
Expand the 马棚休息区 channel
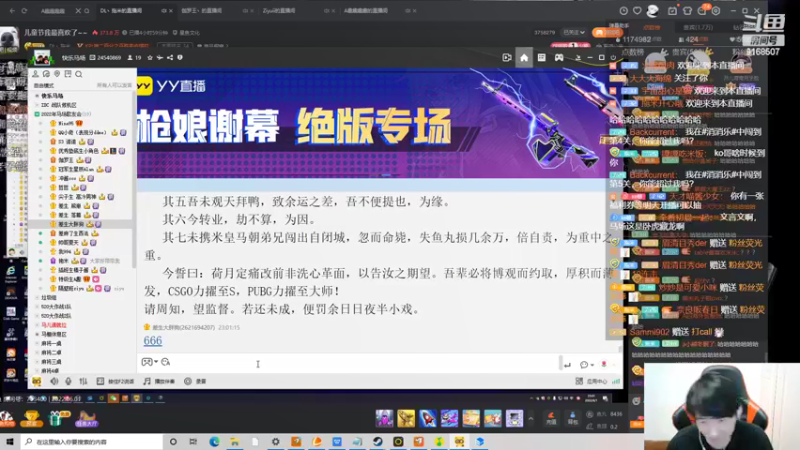37,334
